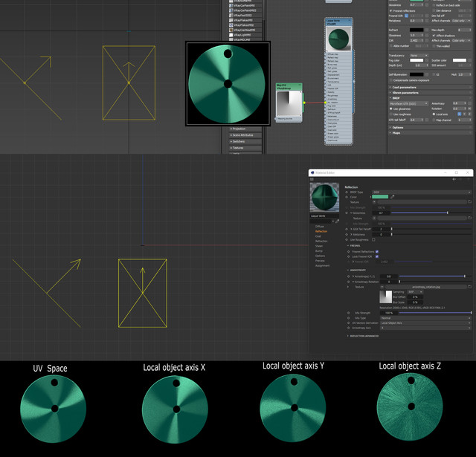The width and height of the screenshot is (476, 457).
Task: Switch to Sheen tab in Material Editor
Action: click(x=319, y=246)
